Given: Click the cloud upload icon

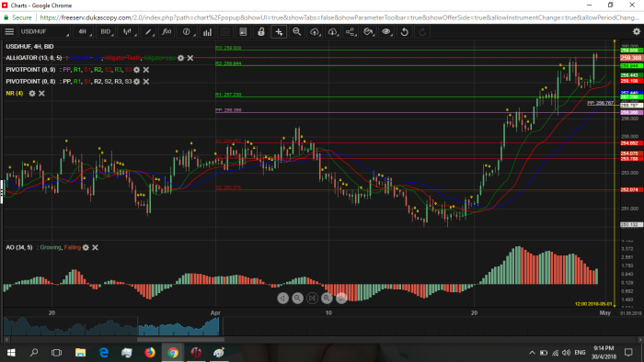Looking at the screenshot, I should (315, 31).
